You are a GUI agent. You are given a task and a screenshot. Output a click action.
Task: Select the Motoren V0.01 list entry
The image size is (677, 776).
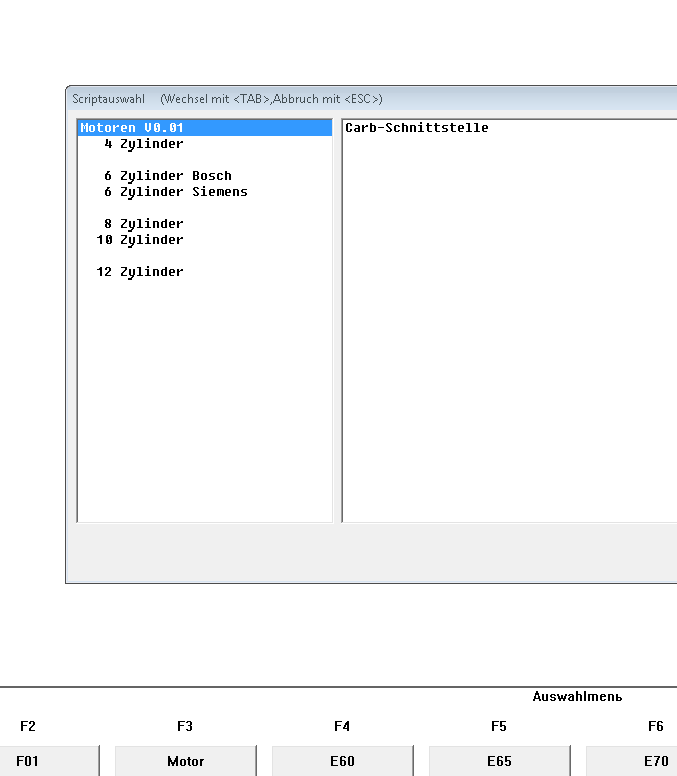[205, 128]
